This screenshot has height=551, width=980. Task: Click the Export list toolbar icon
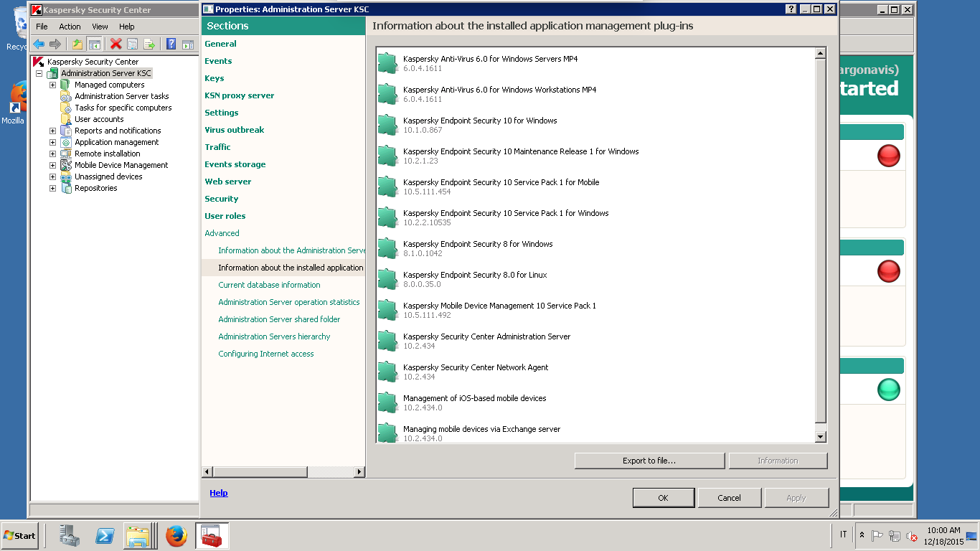149,44
